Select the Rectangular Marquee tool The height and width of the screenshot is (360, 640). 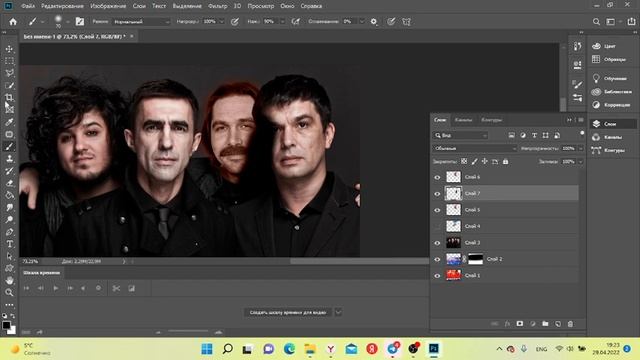(x=9, y=61)
